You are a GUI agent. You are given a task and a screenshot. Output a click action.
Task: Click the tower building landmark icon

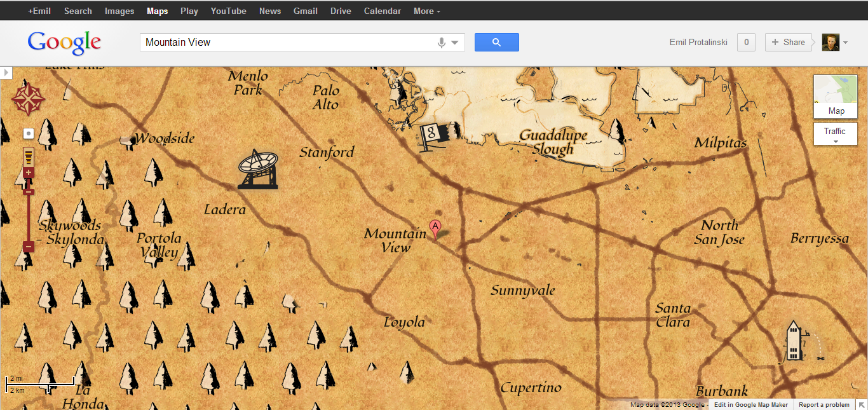[x=794, y=341]
